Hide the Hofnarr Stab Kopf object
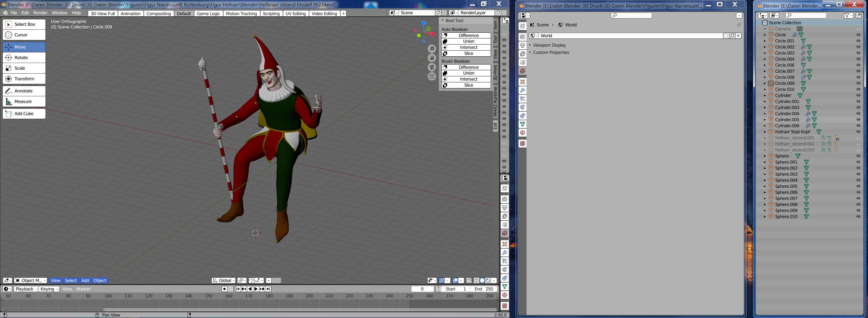Screen dimensions: 868x318 [x=858, y=132]
